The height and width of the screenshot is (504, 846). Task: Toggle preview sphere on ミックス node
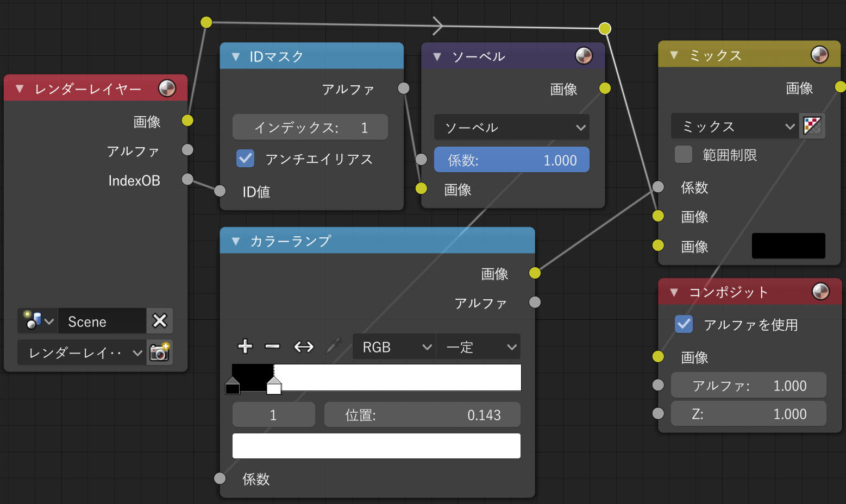pos(819,54)
